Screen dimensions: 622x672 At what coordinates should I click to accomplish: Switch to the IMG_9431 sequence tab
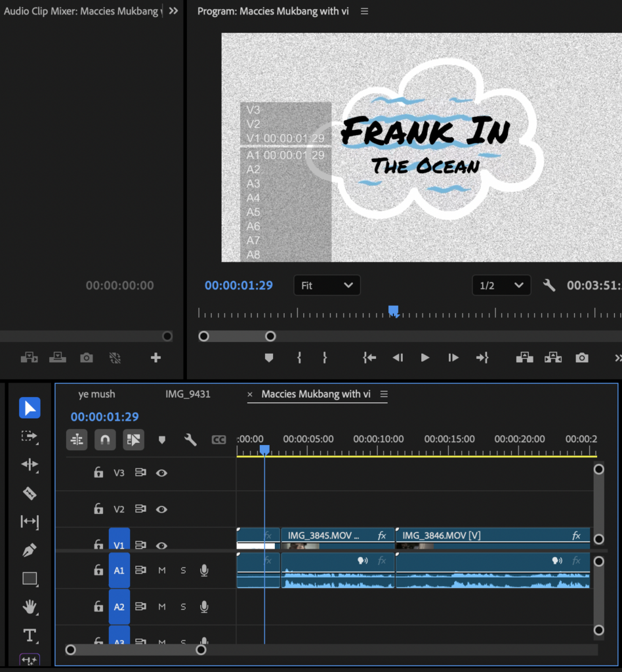click(188, 394)
